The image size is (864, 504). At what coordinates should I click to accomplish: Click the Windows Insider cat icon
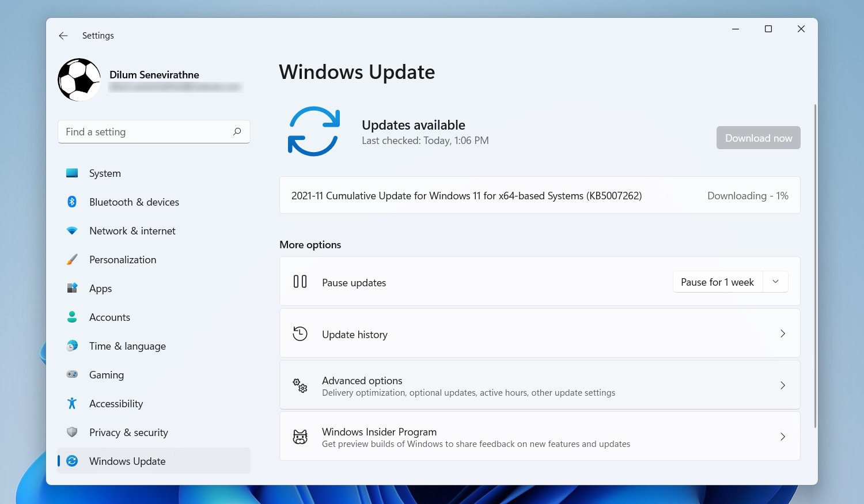[300, 437]
